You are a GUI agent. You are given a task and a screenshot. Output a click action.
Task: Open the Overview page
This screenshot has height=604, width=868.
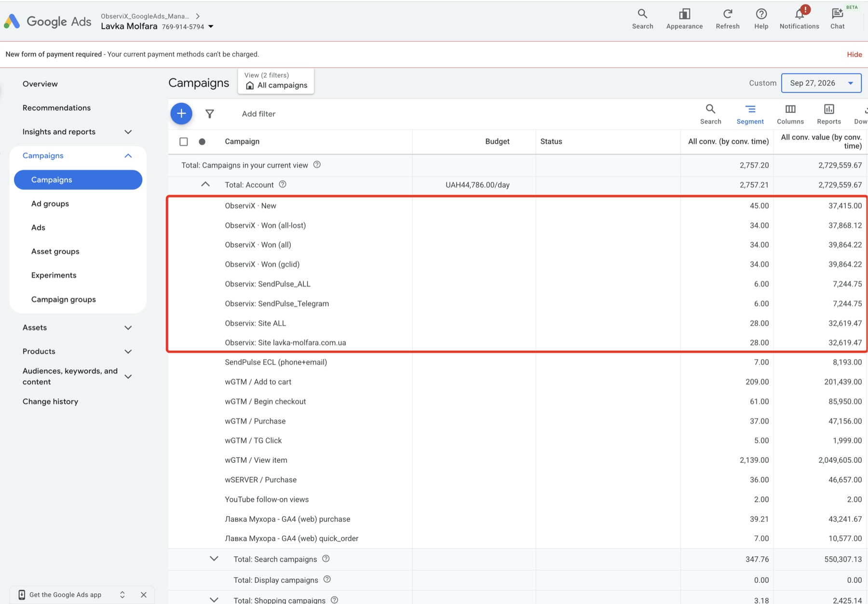click(40, 84)
